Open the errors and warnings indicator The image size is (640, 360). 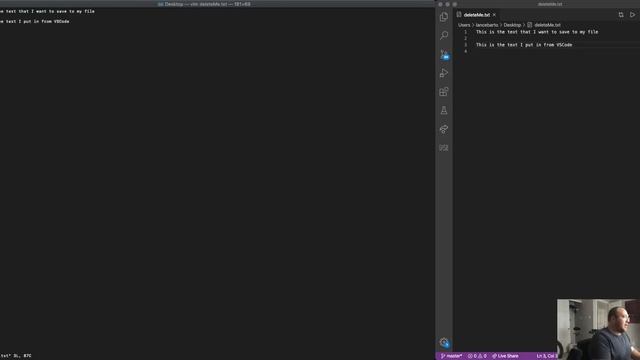(477, 356)
